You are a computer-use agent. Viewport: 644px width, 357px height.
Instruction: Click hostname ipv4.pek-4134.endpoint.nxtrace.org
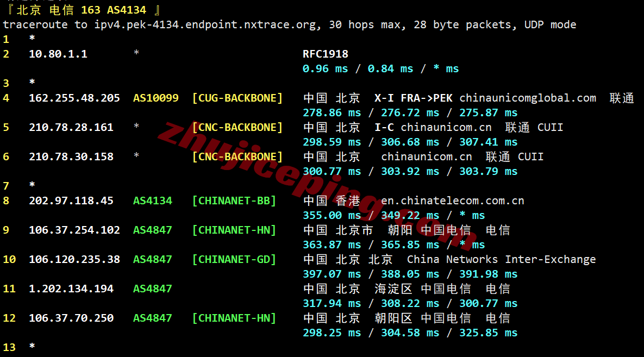click(205, 25)
